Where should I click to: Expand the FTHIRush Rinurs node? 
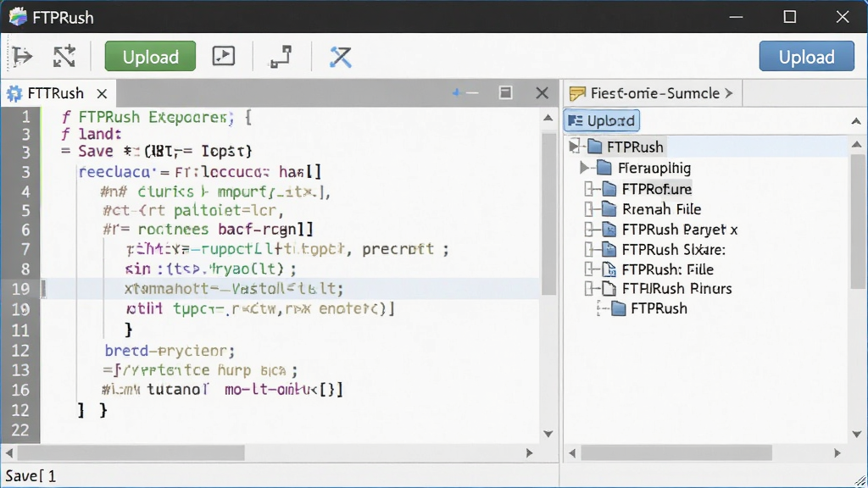point(590,288)
